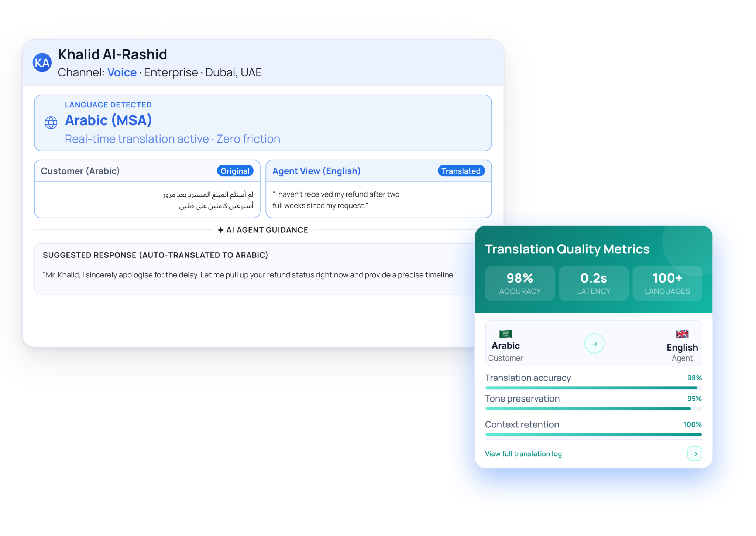
Task: Click the Translation accuracy progress bar
Action: 593,388
